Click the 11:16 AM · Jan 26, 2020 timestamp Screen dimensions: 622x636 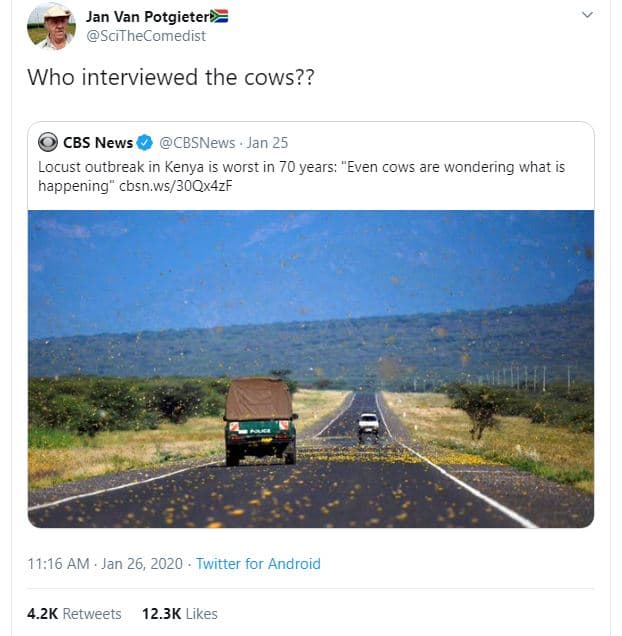click(x=105, y=564)
